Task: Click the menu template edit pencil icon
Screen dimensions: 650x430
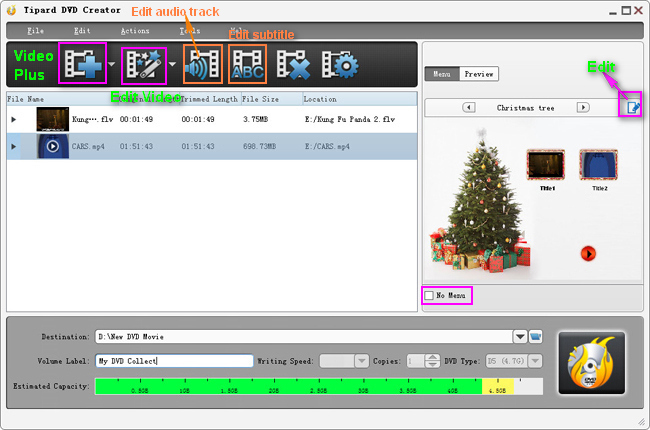Action: click(x=633, y=107)
